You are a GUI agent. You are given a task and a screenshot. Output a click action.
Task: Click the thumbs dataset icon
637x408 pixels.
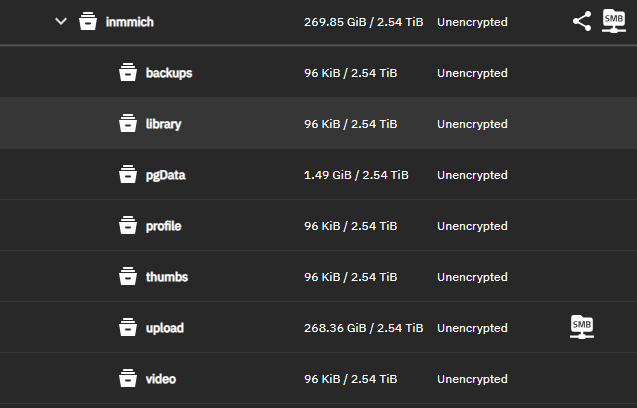[127, 277]
